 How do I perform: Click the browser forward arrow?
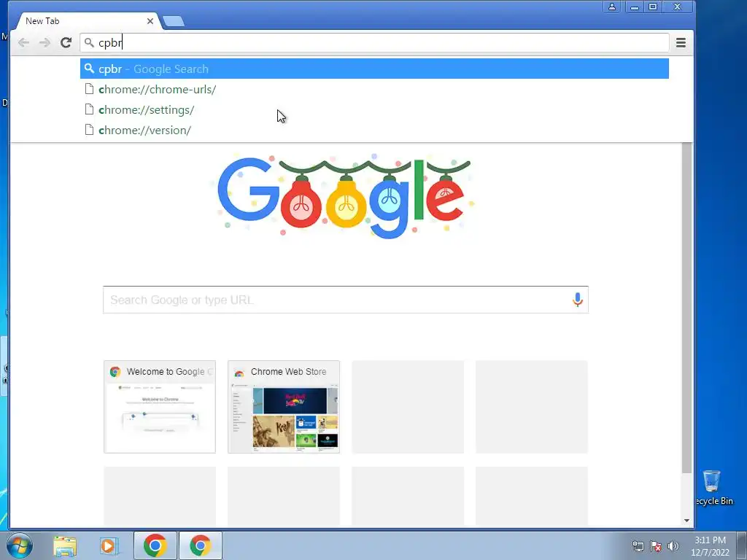(x=44, y=43)
